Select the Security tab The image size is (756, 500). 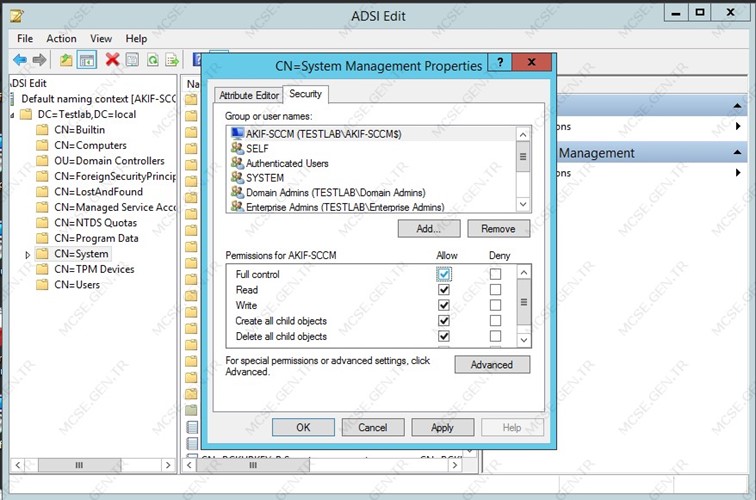[x=306, y=94]
